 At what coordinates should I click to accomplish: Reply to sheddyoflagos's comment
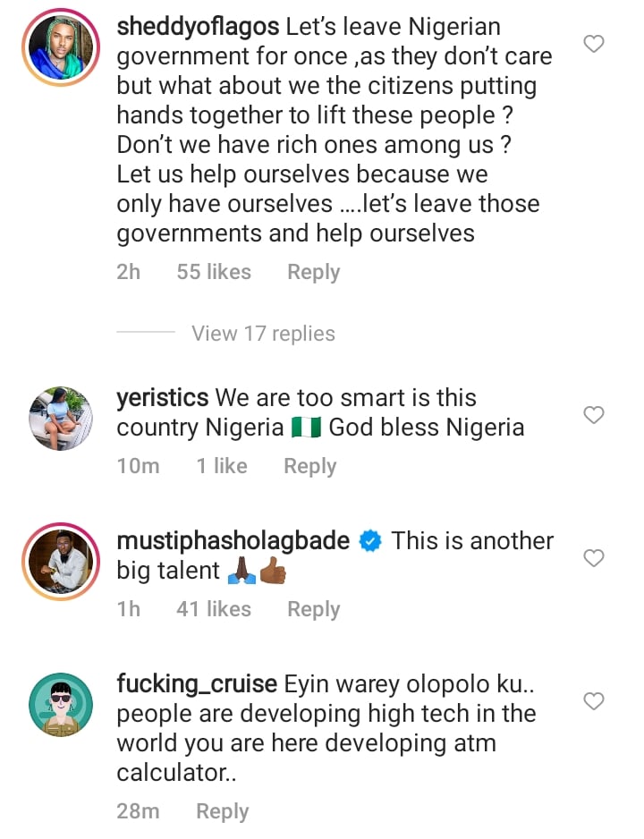tap(313, 272)
